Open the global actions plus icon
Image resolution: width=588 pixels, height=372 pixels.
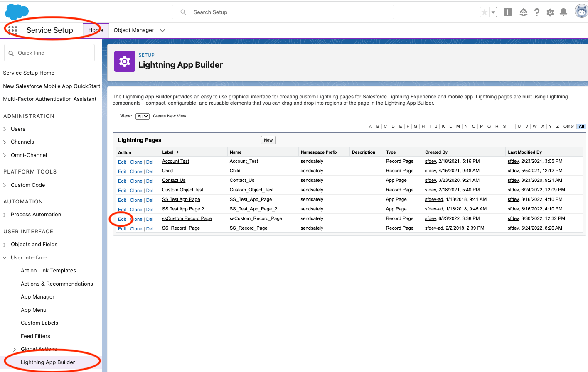tap(508, 12)
